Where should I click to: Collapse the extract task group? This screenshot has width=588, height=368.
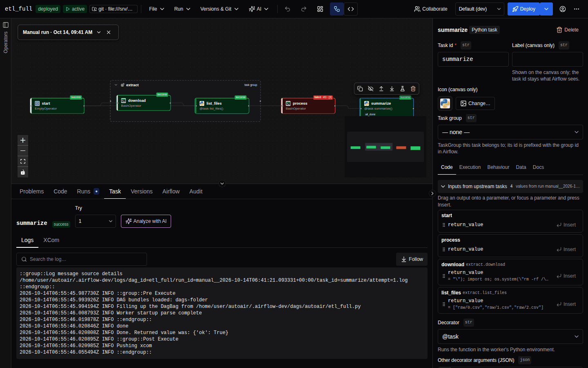coord(116,85)
